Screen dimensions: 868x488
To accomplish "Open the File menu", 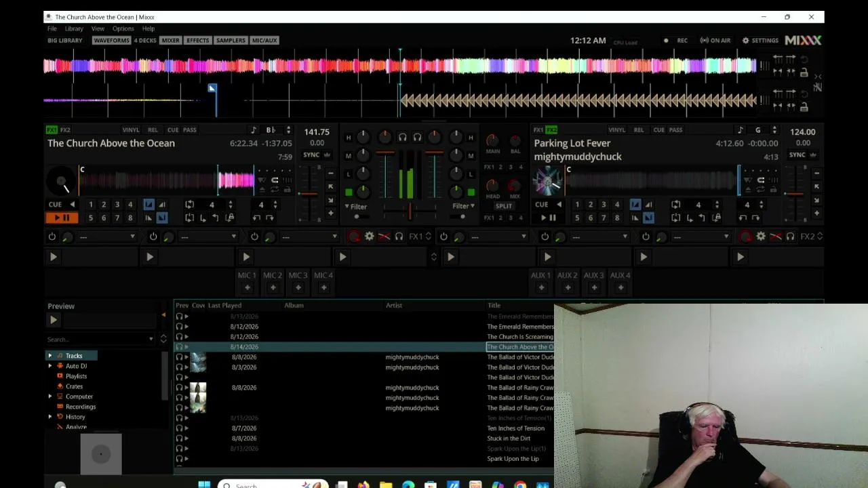I will click(x=52, y=28).
